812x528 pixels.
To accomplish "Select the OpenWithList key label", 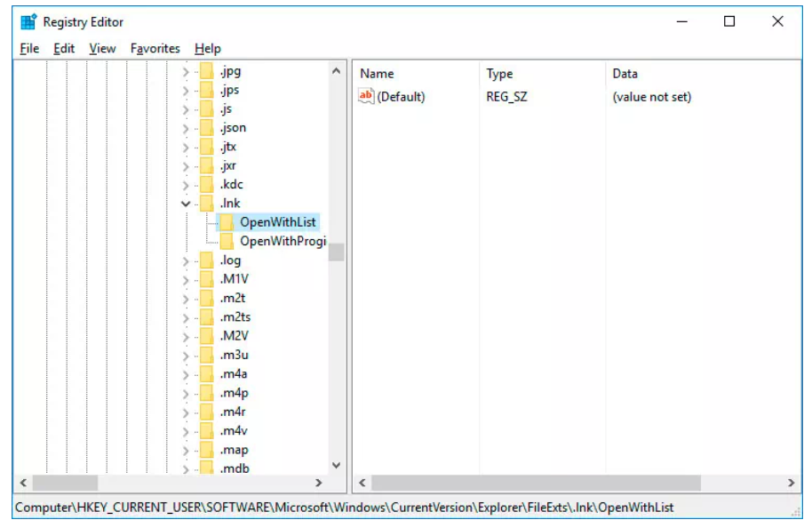I will pos(277,222).
